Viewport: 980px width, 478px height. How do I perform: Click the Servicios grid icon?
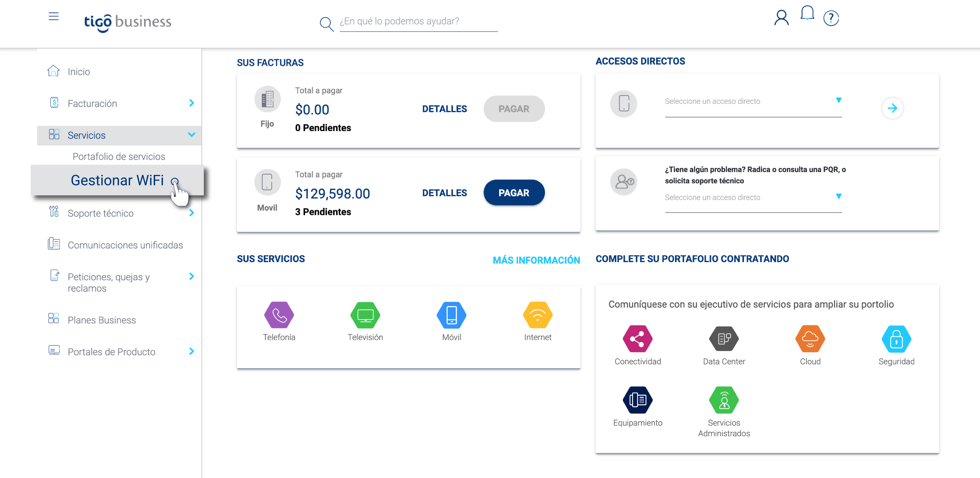pos(54,134)
